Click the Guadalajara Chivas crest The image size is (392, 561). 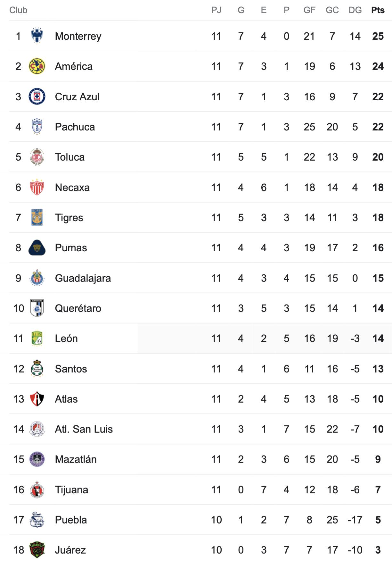click(37, 278)
